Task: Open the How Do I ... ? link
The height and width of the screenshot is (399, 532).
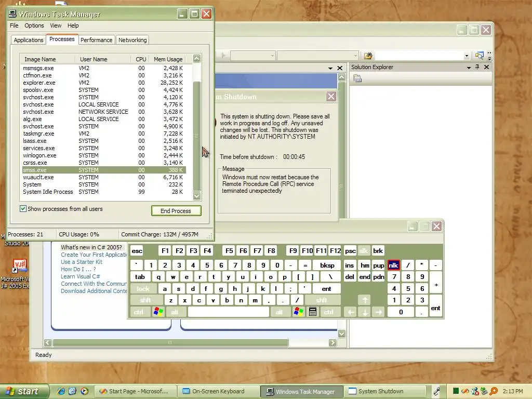Action: [x=78, y=269]
